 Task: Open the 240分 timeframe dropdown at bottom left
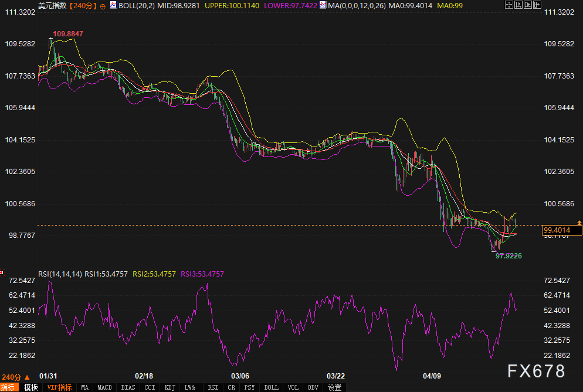(14, 377)
